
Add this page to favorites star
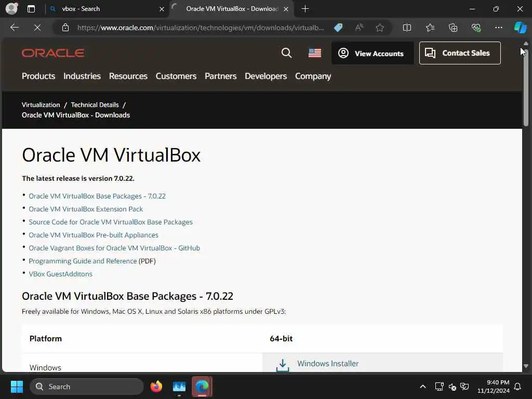coord(380,28)
